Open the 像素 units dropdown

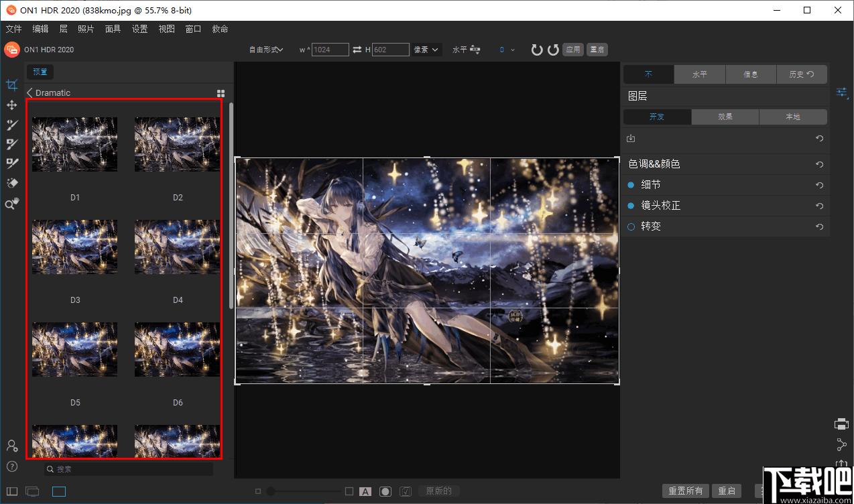click(426, 50)
